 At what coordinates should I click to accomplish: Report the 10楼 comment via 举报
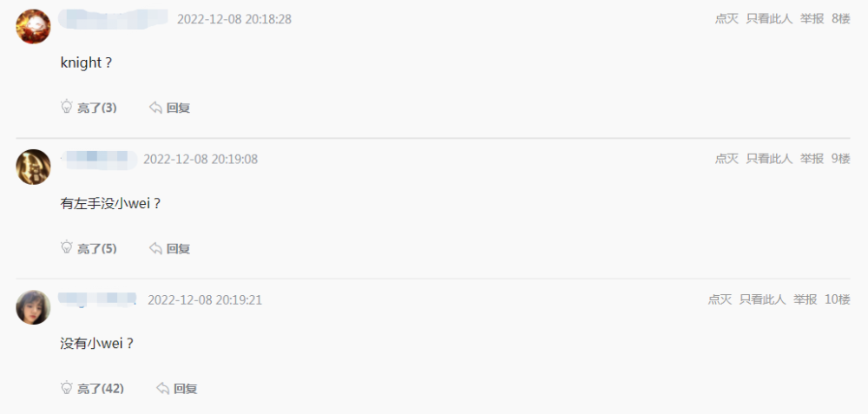click(805, 299)
